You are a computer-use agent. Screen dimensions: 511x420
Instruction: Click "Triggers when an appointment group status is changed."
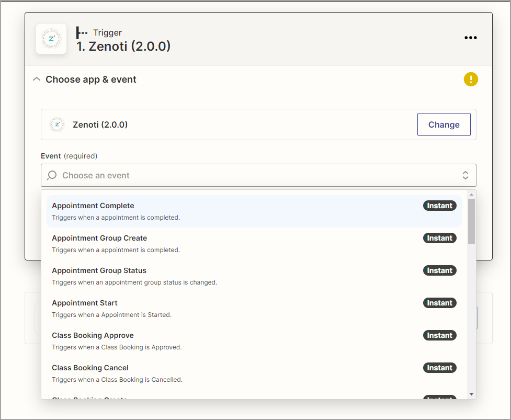pos(134,282)
